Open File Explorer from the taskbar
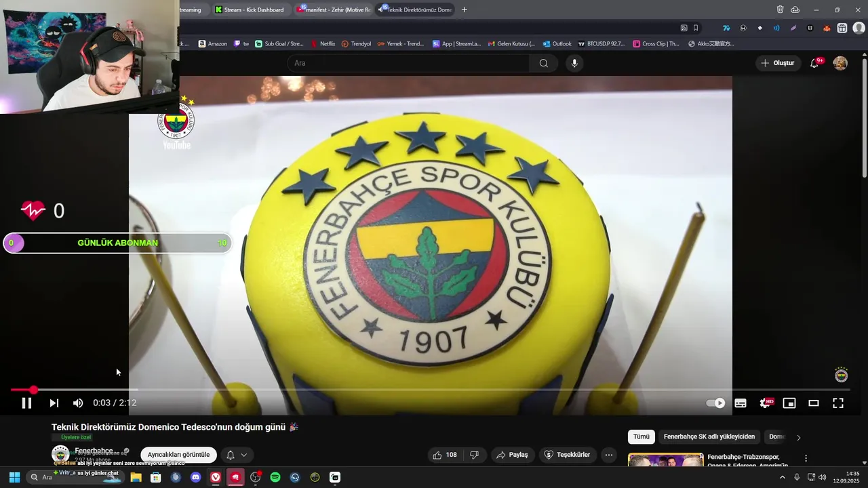Screen dimensions: 868x488 tap(136, 477)
